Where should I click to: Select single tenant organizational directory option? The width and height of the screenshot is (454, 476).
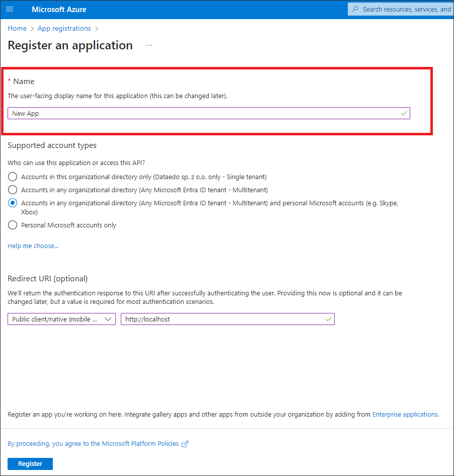(13, 177)
